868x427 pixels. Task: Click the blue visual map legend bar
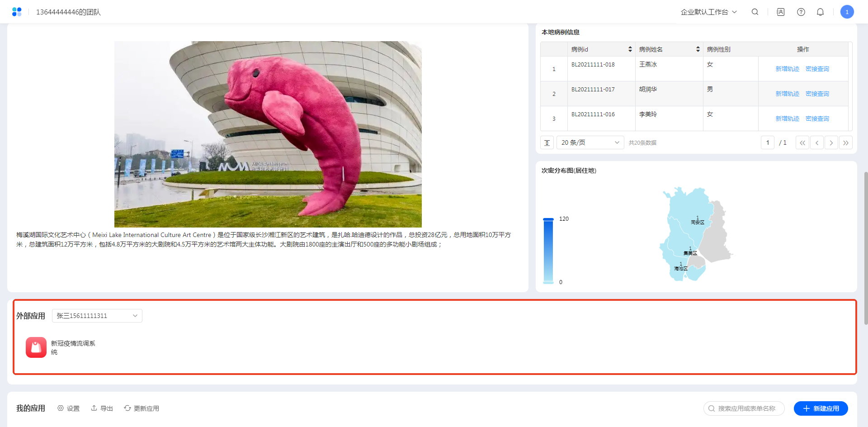[x=548, y=251]
